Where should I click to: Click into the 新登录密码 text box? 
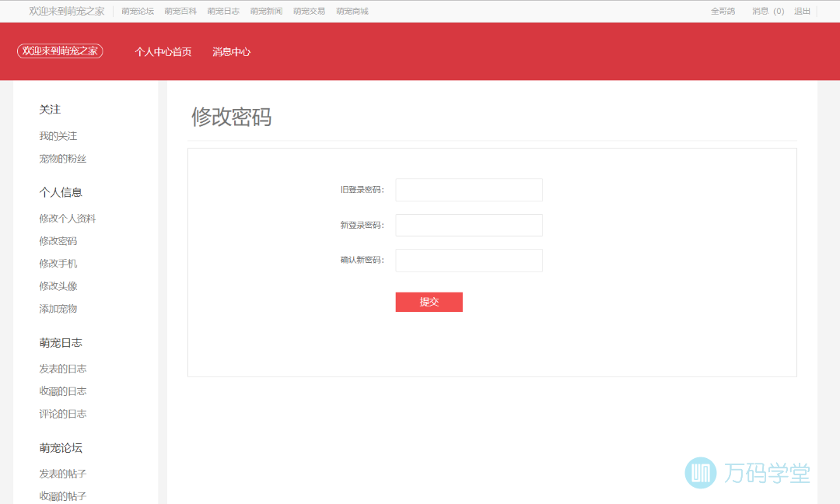pos(468,226)
